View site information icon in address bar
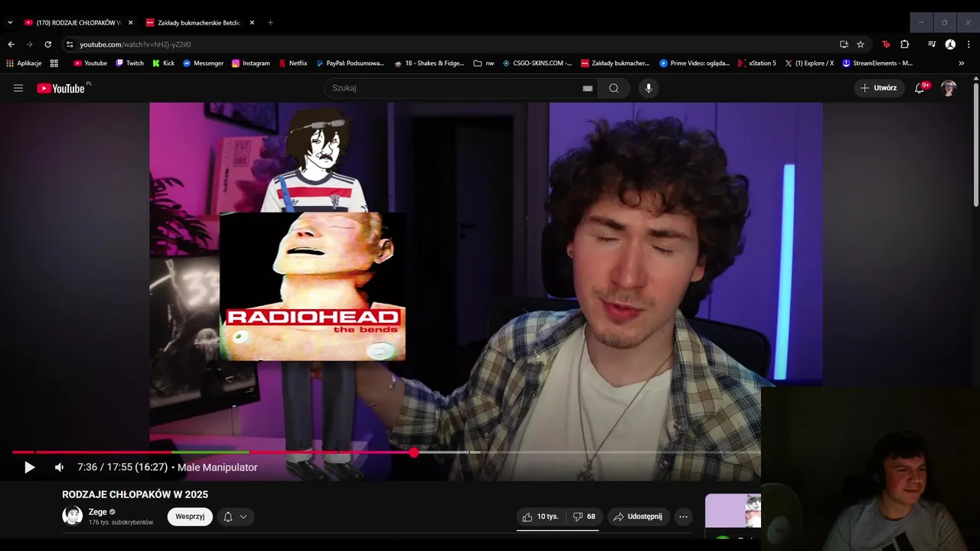Image resolution: width=980 pixels, height=551 pixels. click(x=70, y=44)
